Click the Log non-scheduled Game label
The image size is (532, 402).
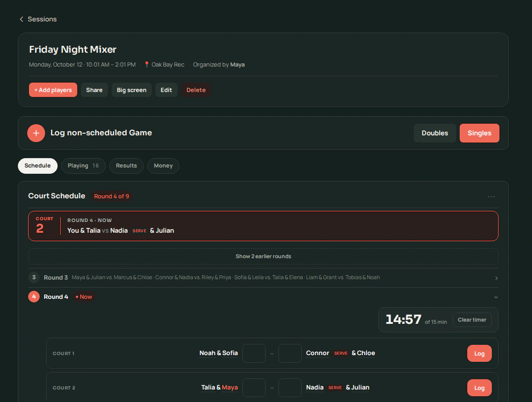[101, 133]
